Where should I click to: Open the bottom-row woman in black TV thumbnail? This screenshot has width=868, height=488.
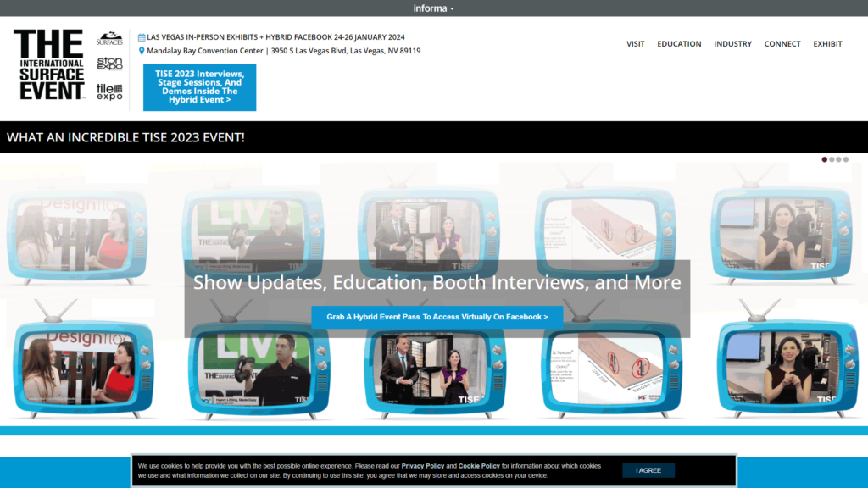click(x=787, y=369)
